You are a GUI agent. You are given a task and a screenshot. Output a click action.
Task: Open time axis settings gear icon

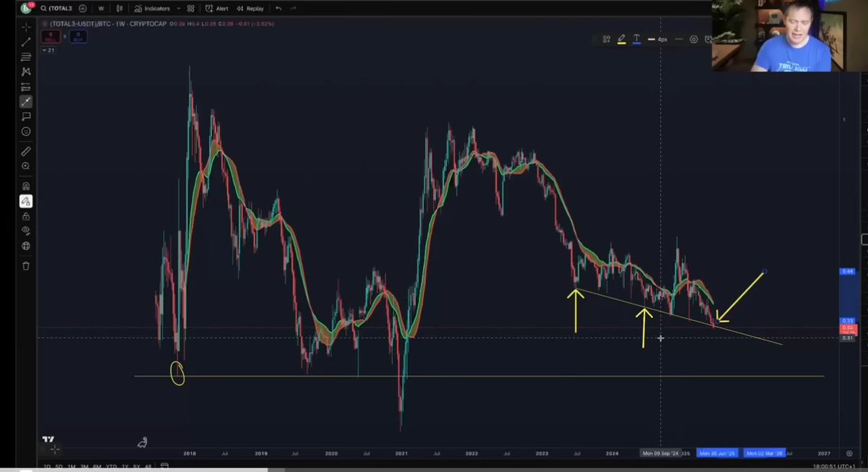(x=849, y=452)
